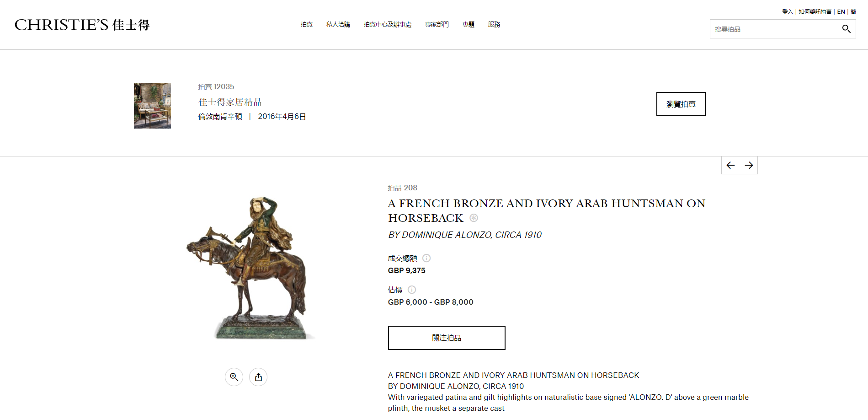The width and height of the screenshot is (868, 420).
Task: Open the 拍賣 menu
Action: coord(307,25)
